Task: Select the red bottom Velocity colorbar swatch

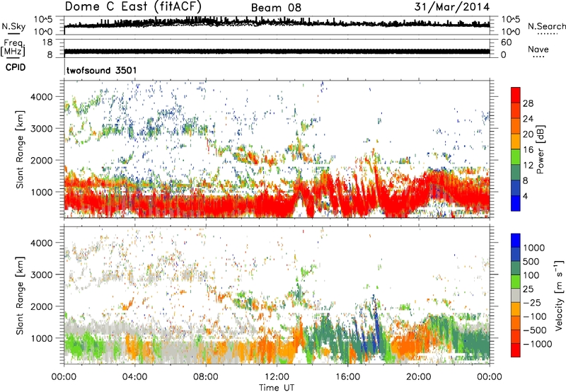Action: [x=516, y=350]
